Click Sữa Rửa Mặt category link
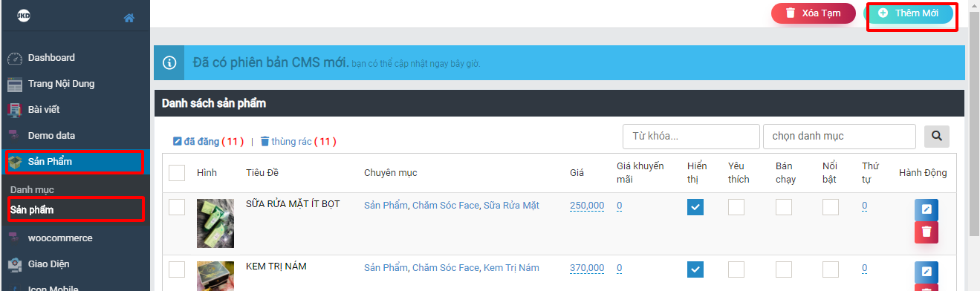 coord(511,206)
